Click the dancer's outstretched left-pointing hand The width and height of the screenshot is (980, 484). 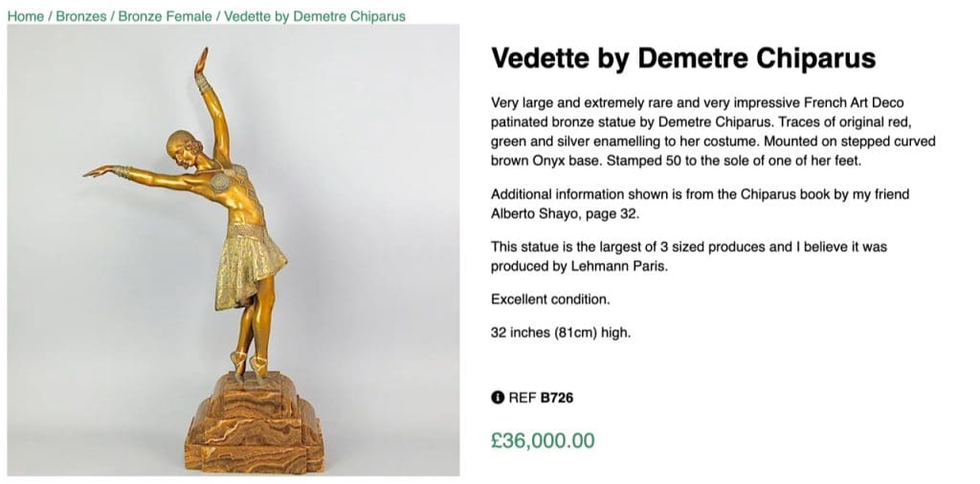pyautogui.click(x=98, y=172)
